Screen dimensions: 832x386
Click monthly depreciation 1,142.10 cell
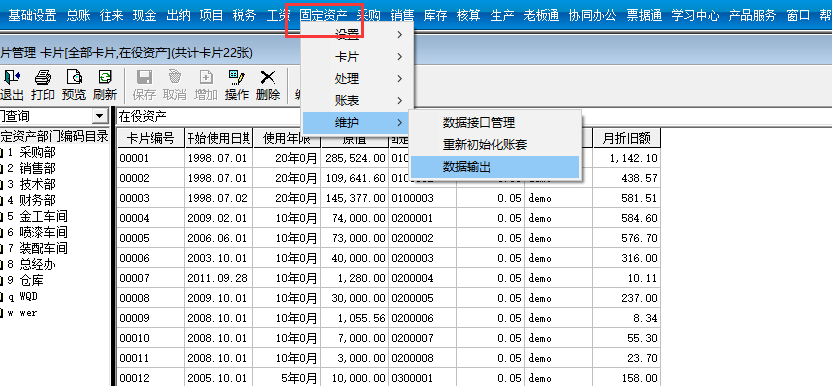click(x=627, y=158)
